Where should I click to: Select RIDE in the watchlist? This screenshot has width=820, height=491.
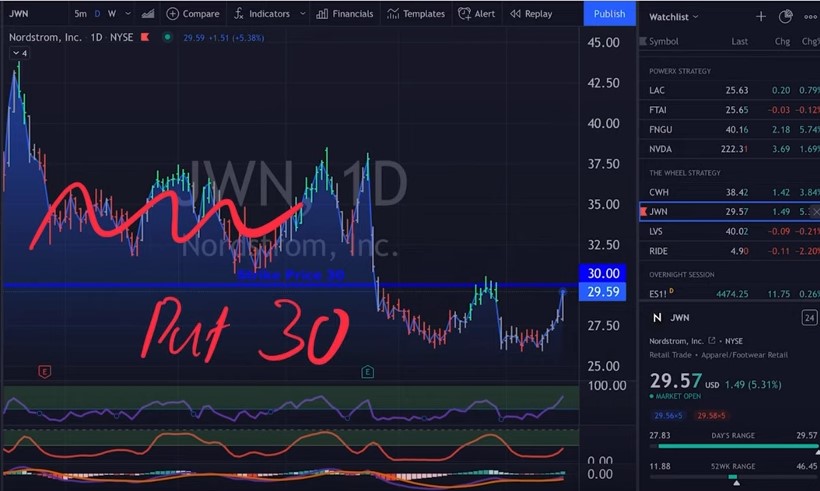[730, 251]
